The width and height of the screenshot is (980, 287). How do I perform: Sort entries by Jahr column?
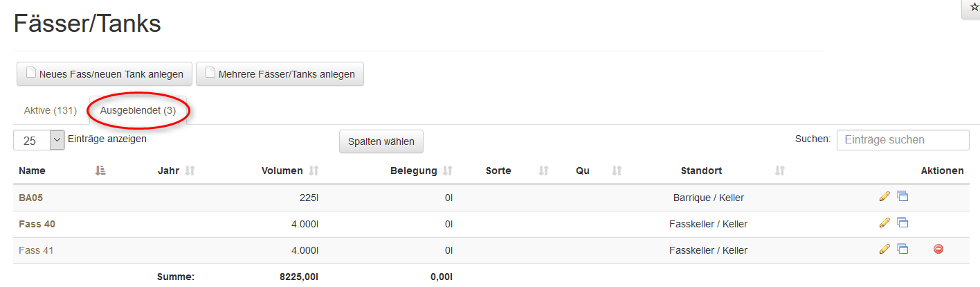pos(190,171)
